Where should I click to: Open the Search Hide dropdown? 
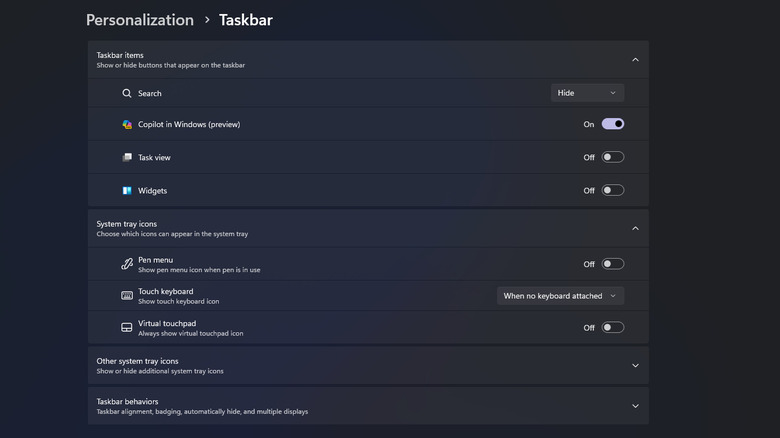(587, 93)
